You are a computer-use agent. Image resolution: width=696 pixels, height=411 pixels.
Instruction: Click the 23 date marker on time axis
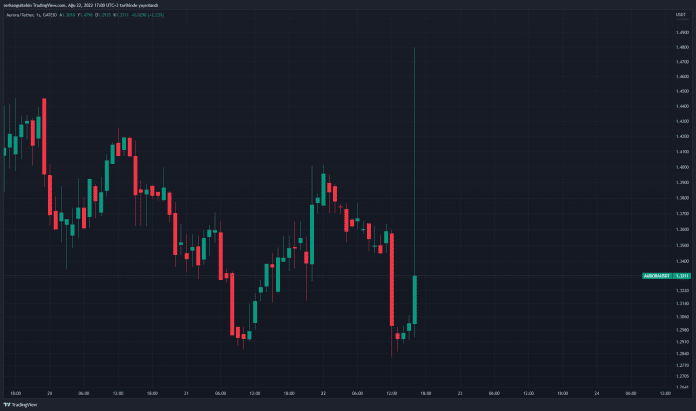click(x=460, y=394)
